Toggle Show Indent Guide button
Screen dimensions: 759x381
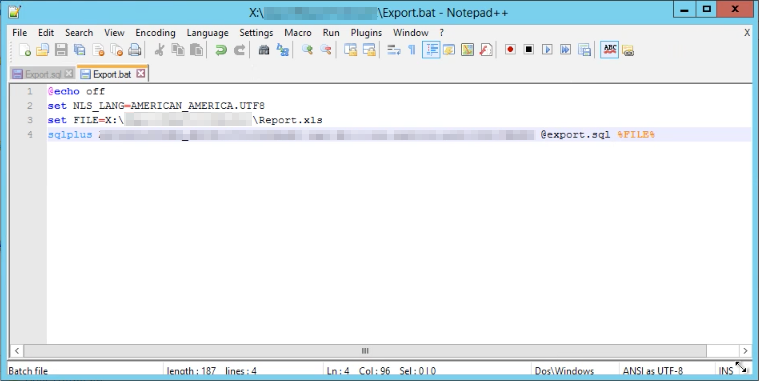tap(431, 50)
